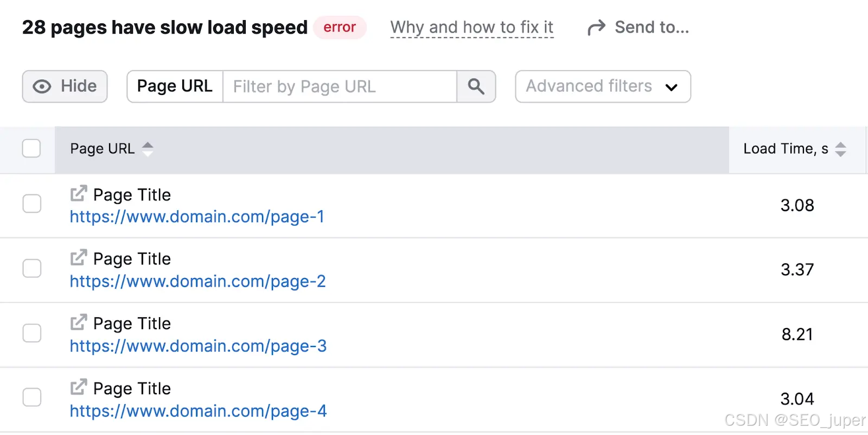Screen dimensions: 868x435
Task: Click the Send to arrow icon
Action: point(596,28)
